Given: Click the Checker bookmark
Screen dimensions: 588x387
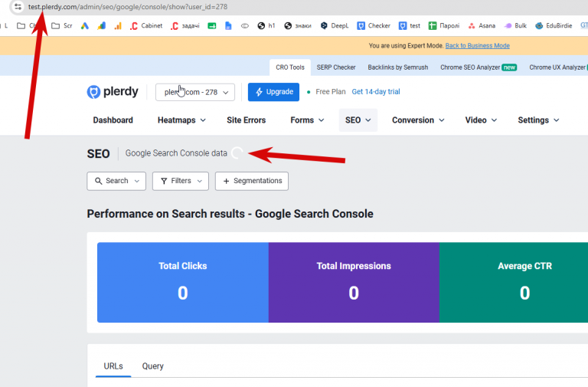Looking at the screenshot, I should tap(374, 25).
